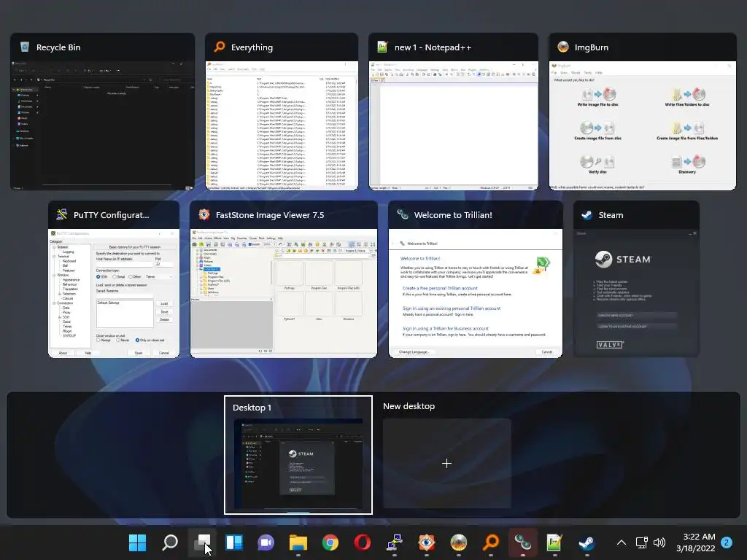Create a New desktop with plus
The image size is (747, 560).
tap(447, 463)
